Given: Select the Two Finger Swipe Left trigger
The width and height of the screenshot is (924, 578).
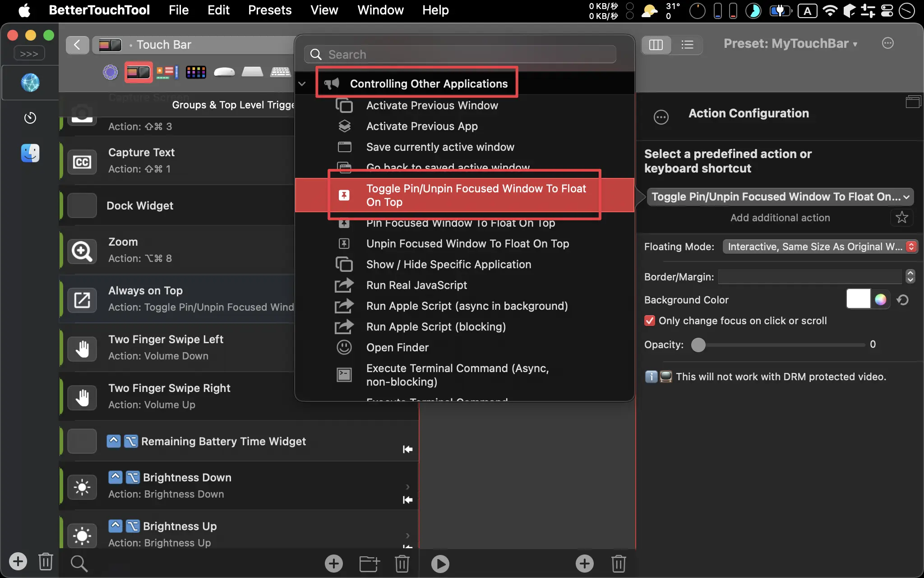Looking at the screenshot, I should [177, 347].
